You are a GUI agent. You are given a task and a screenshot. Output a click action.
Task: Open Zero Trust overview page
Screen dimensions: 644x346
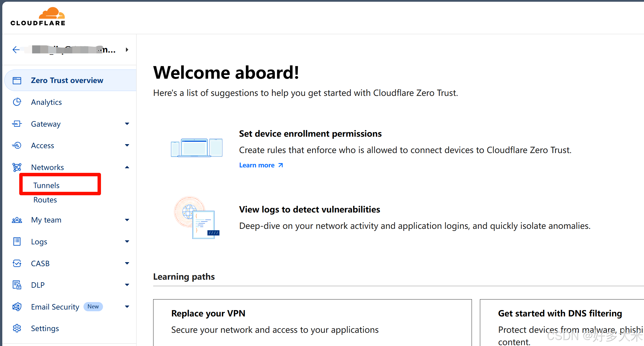tap(67, 80)
